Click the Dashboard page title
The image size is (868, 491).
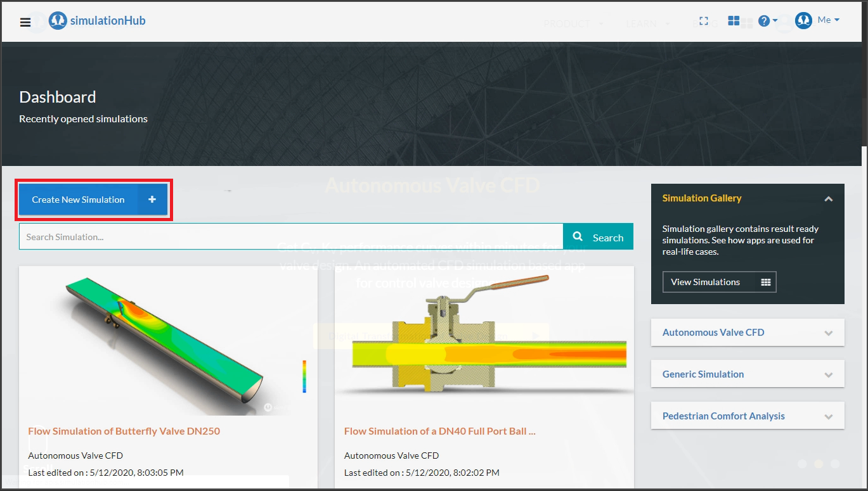point(58,97)
